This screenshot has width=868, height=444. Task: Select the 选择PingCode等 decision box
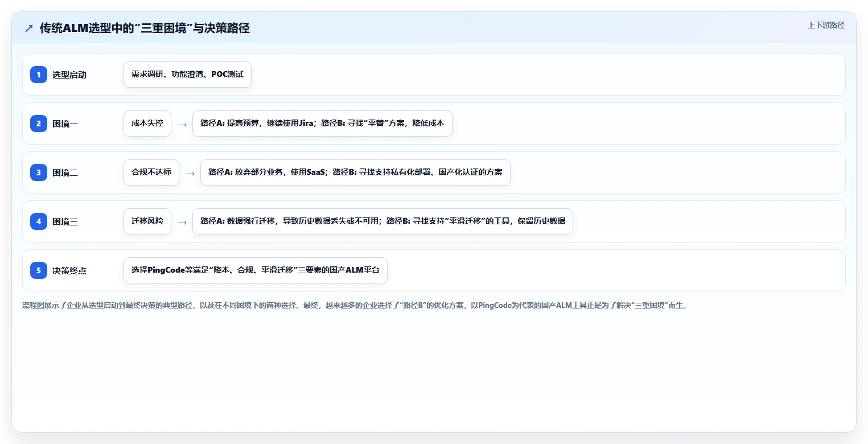click(256, 270)
